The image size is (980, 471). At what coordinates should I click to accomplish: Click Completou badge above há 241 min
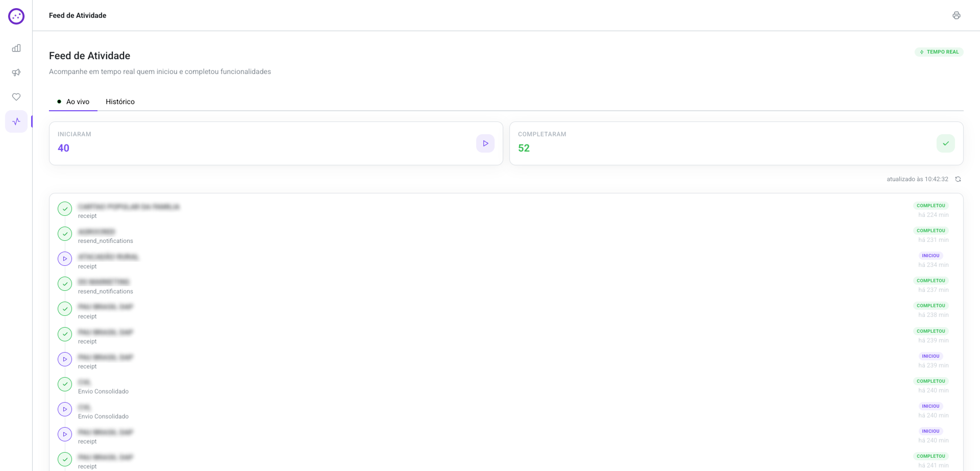(930, 456)
